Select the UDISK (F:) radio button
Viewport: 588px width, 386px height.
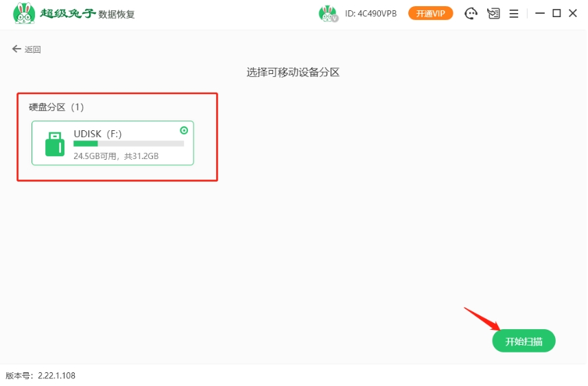pos(183,130)
